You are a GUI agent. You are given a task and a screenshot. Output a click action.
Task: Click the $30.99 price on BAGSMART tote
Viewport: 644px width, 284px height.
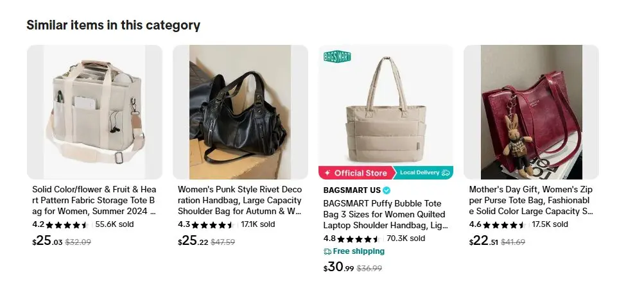point(338,267)
